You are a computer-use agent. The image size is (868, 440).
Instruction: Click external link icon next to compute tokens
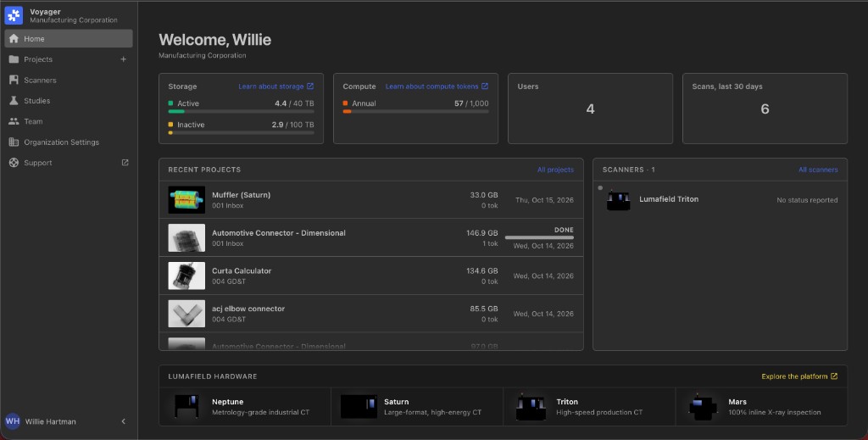[x=485, y=86]
